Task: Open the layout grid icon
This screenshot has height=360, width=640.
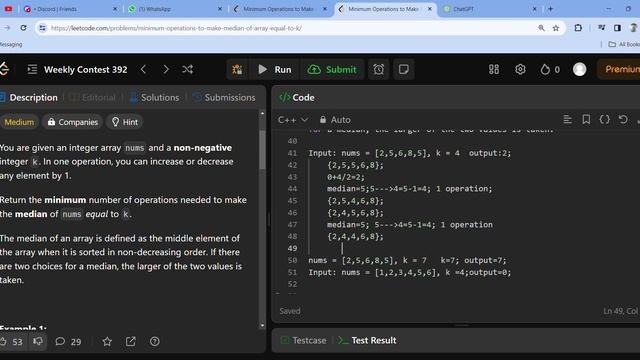Action: click(x=494, y=69)
